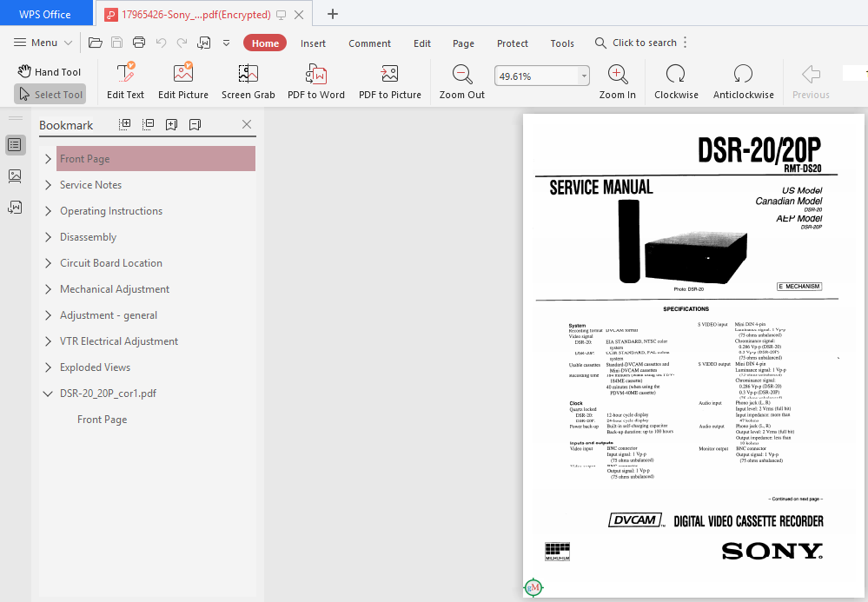Switch to the 17965426-Sony PDF document tab
The width and height of the screenshot is (868, 602).
pyautogui.click(x=196, y=15)
